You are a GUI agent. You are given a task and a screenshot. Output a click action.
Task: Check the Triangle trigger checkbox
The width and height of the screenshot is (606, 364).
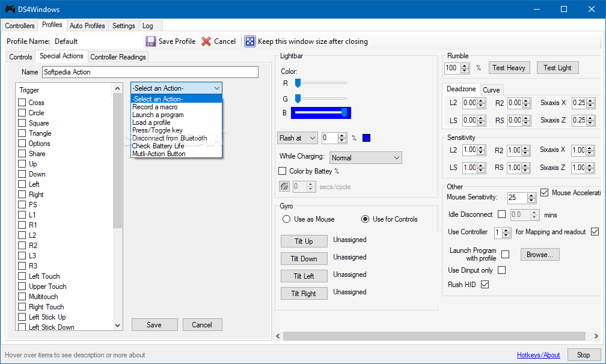(22, 133)
